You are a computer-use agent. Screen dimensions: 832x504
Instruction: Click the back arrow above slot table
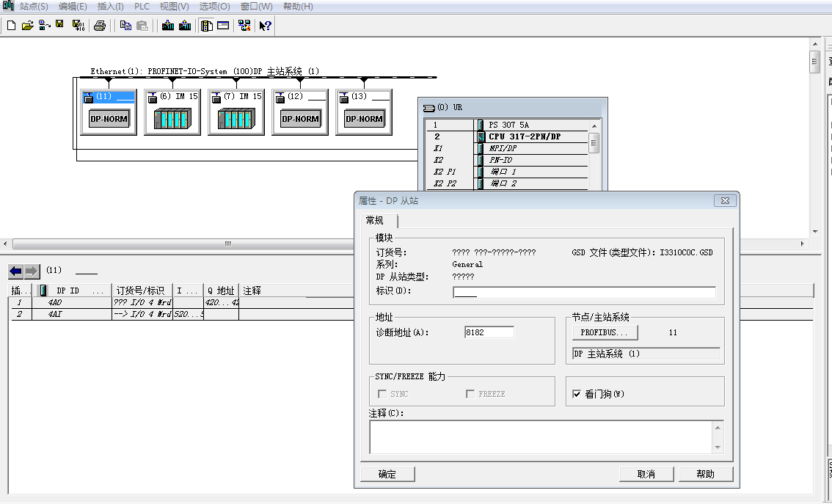15,271
